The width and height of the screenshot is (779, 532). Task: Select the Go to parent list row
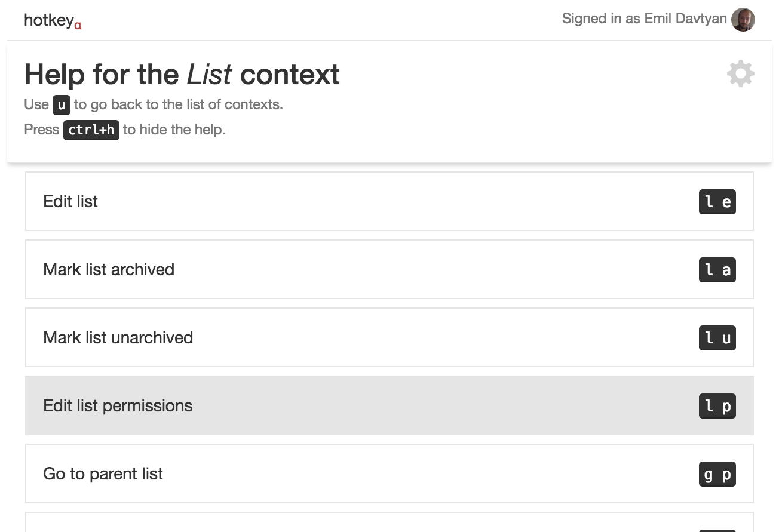click(358, 473)
